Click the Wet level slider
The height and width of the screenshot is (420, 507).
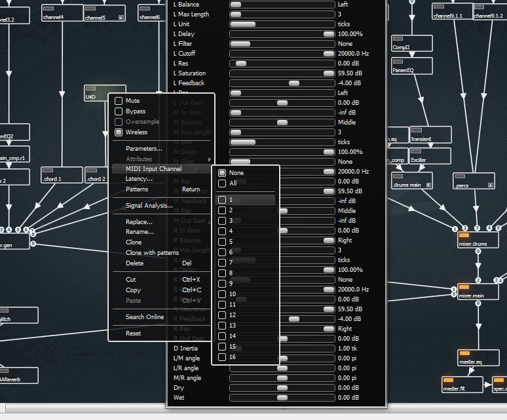[282, 398]
